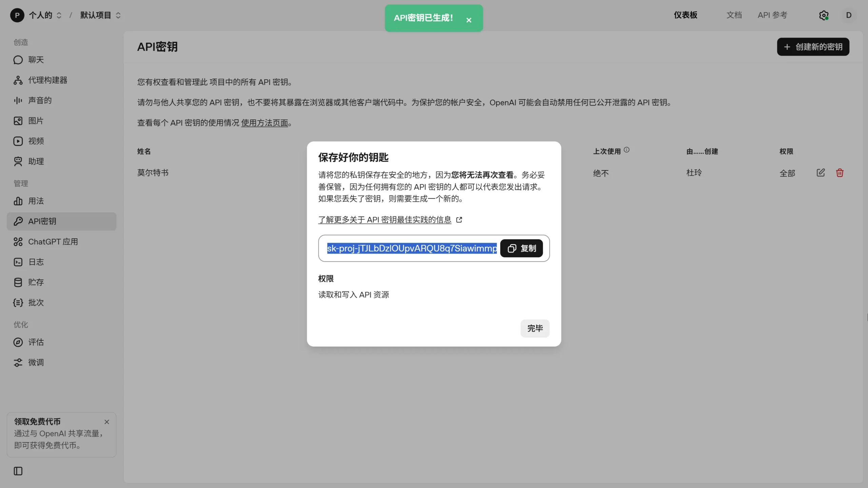Click the 复制 button to copy the key
The height and width of the screenshot is (488, 868).
521,248
